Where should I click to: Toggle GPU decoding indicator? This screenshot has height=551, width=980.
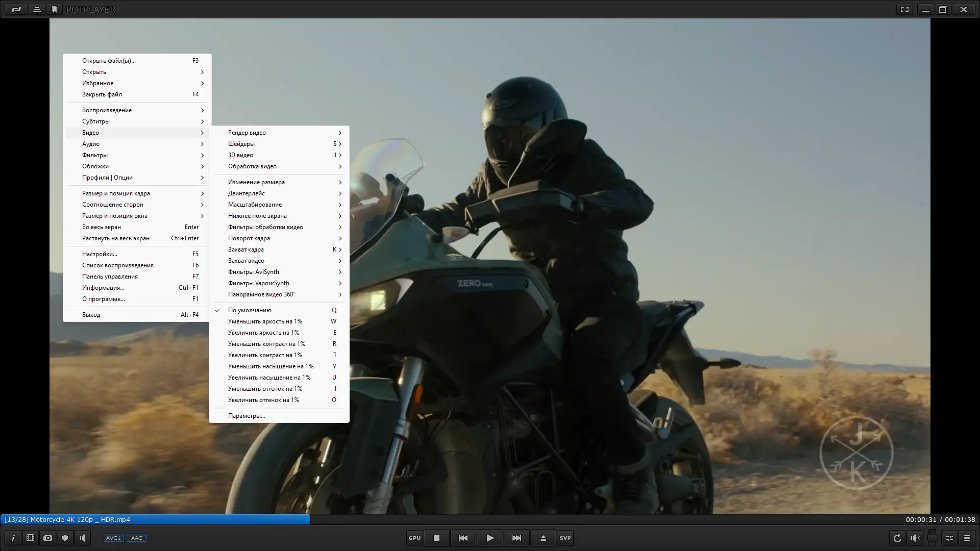pos(414,537)
